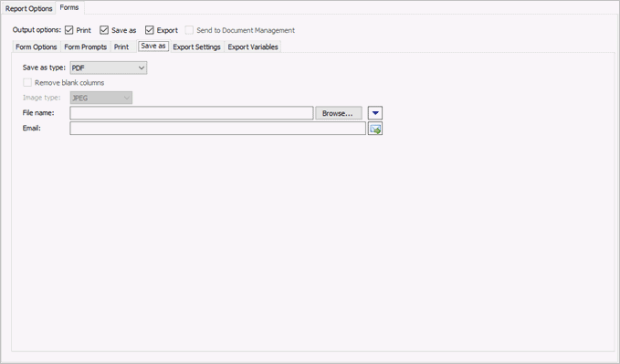Expand the Image type JPEG dropdown
The height and width of the screenshot is (364, 620).
click(x=101, y=98)
